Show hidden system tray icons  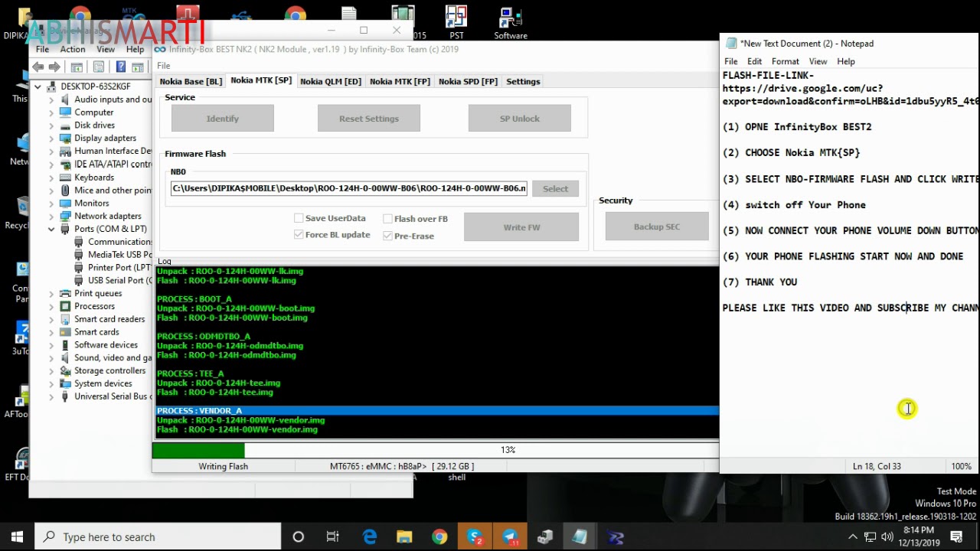[853, 537]
